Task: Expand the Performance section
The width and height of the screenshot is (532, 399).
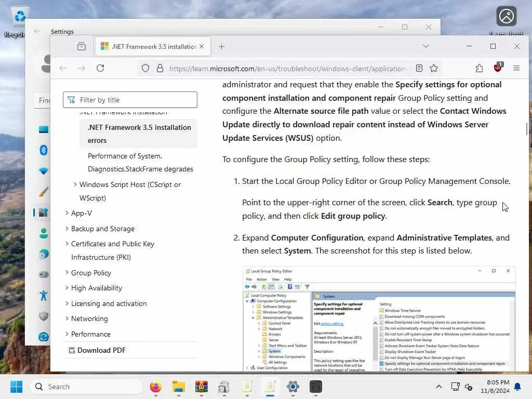Action: [x=67, y=334]
